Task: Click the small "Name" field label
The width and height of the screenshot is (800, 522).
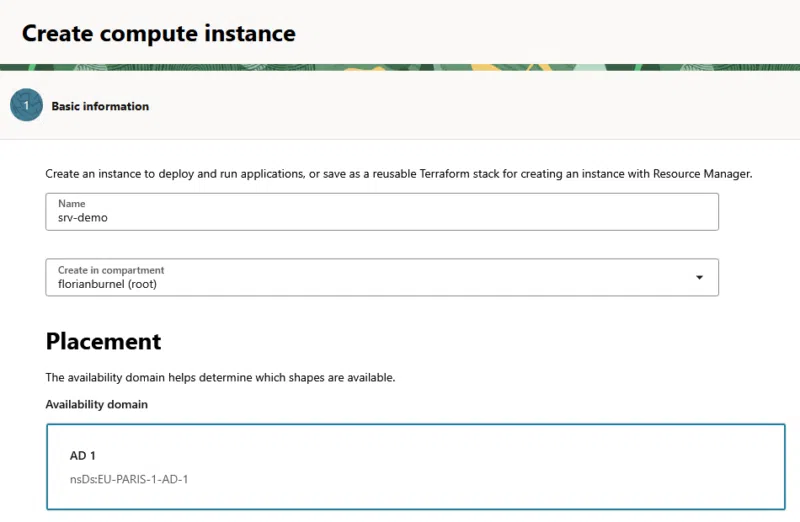Action: tap(71, 204)
